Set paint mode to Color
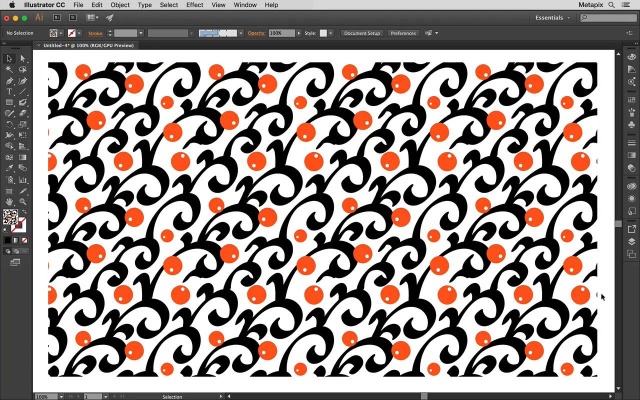This screenshot has width=640, height=400. click(7, 240)
